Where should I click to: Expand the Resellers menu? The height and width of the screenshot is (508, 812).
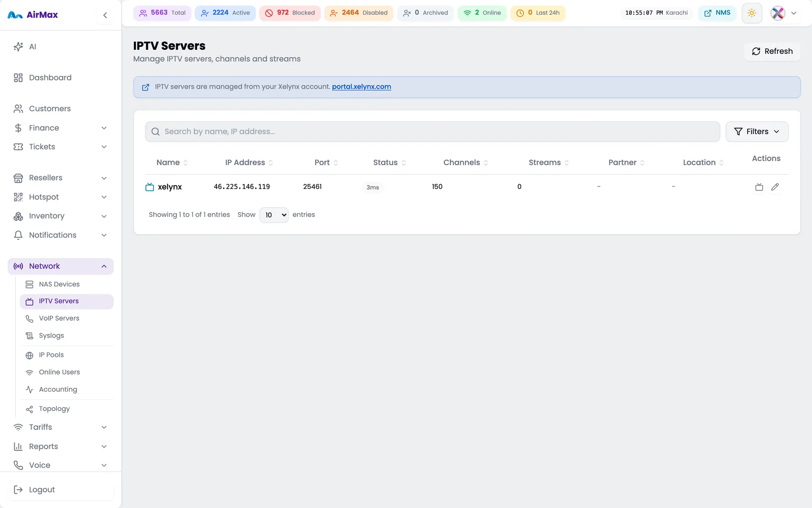click(60, 178)
